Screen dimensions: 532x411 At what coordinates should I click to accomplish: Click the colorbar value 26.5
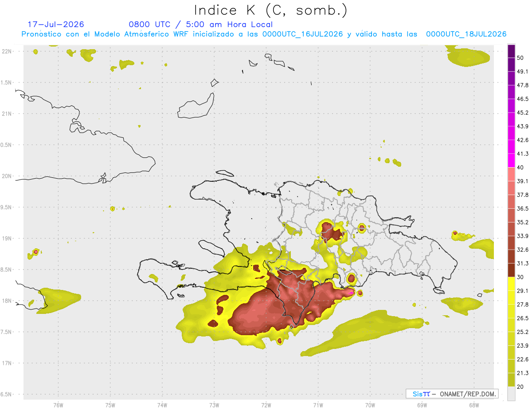523,318
